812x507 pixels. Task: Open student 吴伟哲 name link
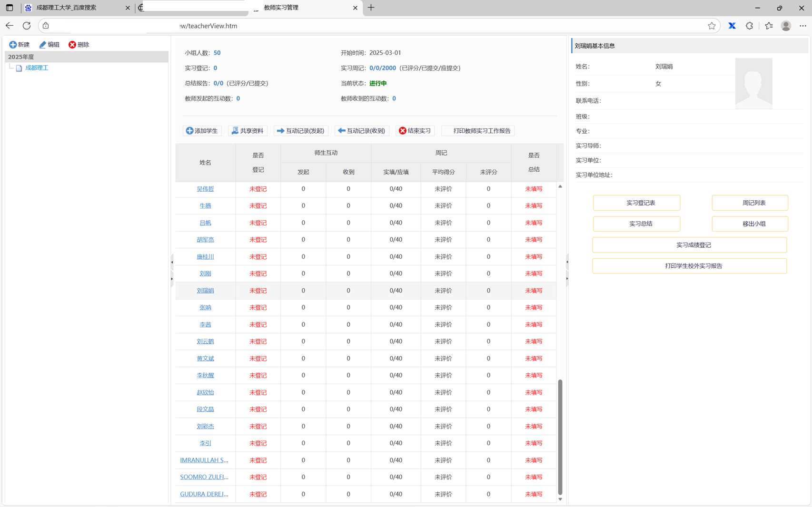click(x=205, y=189)
